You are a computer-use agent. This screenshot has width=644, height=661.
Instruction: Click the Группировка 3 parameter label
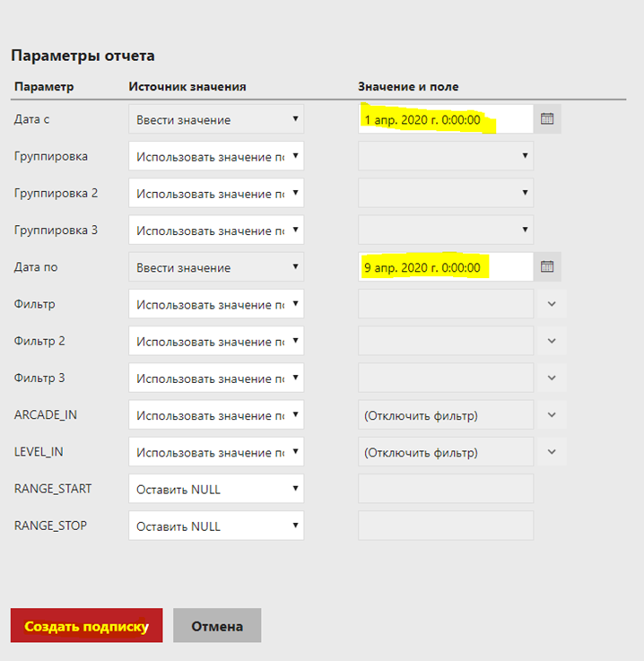coord(56,230)
